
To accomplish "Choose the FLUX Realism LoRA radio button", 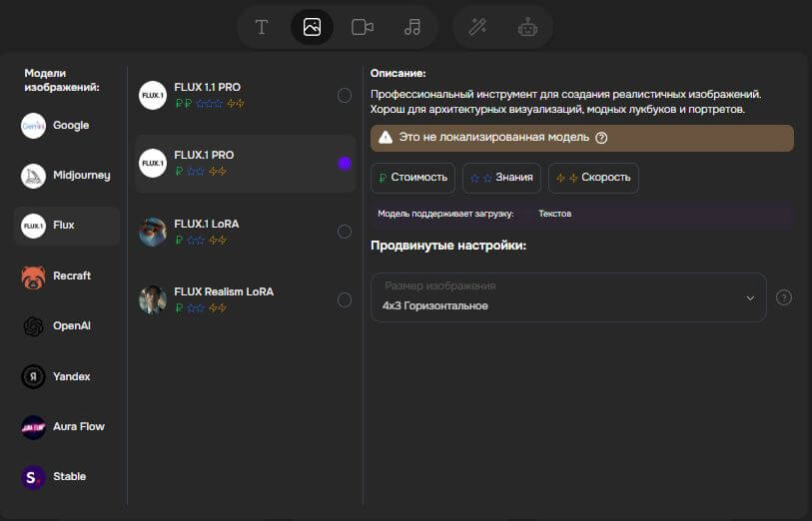I will (345, 299).
